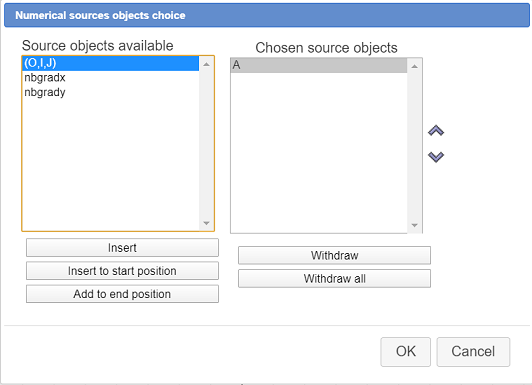Click Add to end position
532x385 pixels.
122,294
